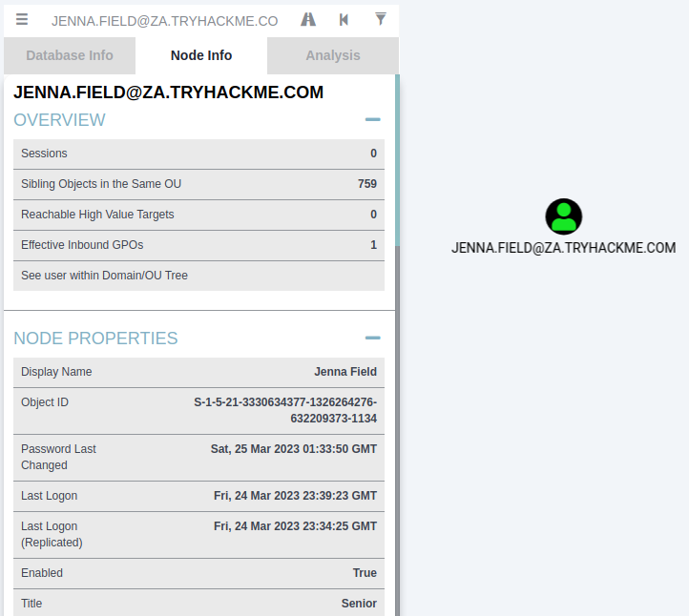The image size is (689, 616).
Task: Click the JENNA.FIELD search input field
Action: [x=165, y=21]
